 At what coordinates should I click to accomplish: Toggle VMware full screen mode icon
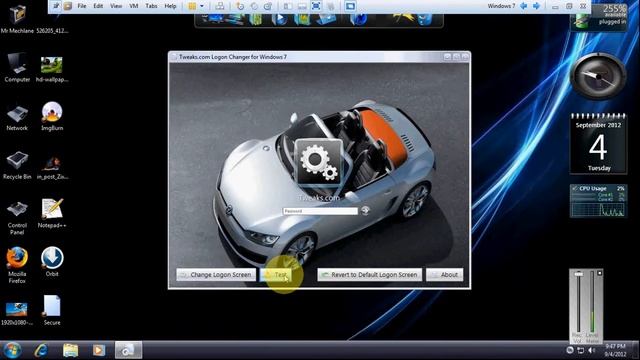point(316,6)
